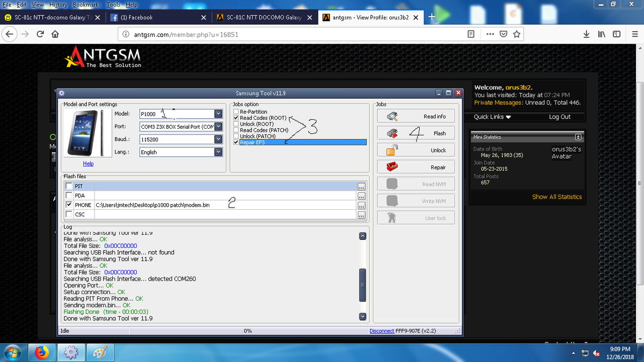Open the Firefox home page
The height and width of the screenshot is (362, 644).
pos(55,34)
